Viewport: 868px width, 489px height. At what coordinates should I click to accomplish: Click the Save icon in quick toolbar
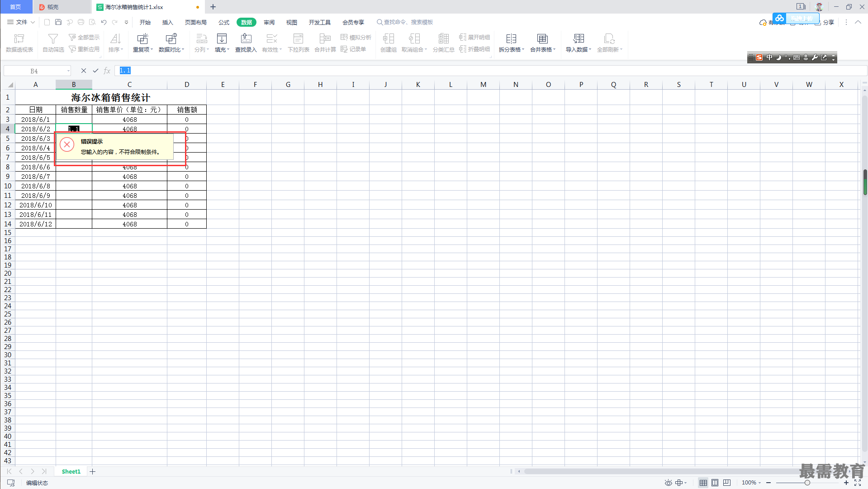58,22
